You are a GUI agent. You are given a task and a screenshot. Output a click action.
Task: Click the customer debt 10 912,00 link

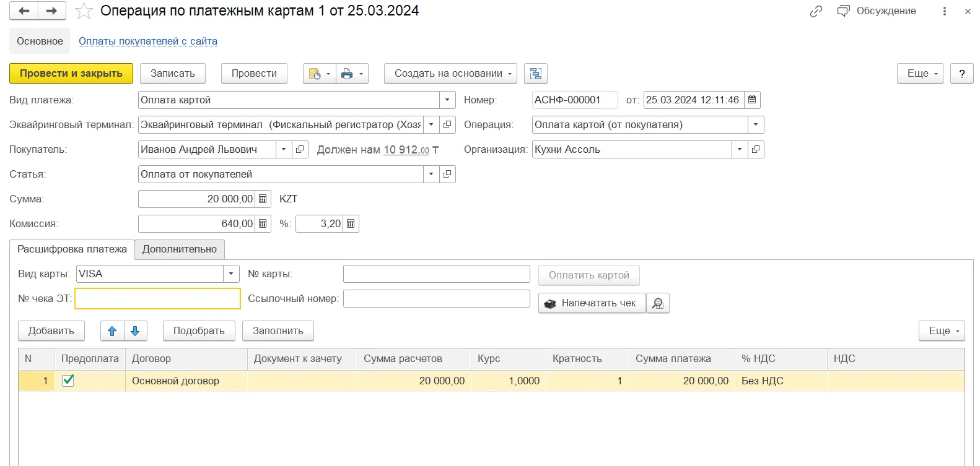[x=406, y=150]
